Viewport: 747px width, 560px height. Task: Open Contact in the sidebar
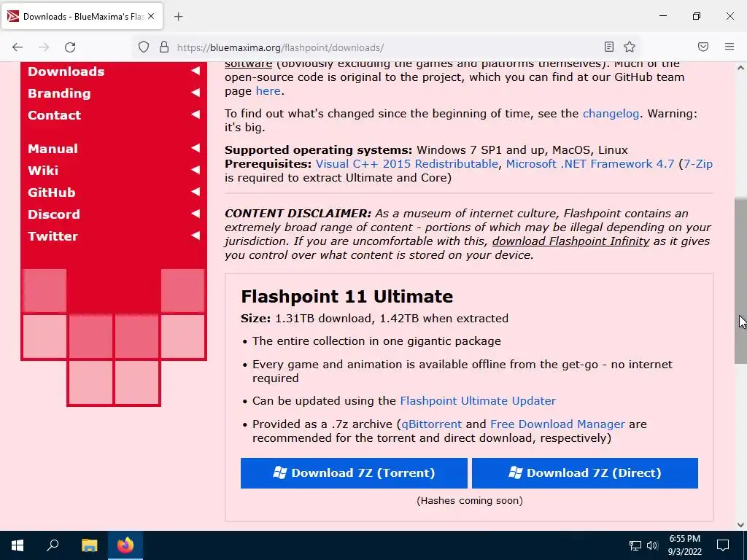[54, 115]
